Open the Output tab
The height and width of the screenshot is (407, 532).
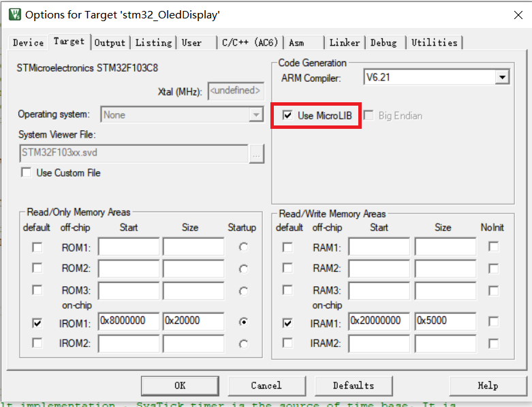(x=110, y=43)
